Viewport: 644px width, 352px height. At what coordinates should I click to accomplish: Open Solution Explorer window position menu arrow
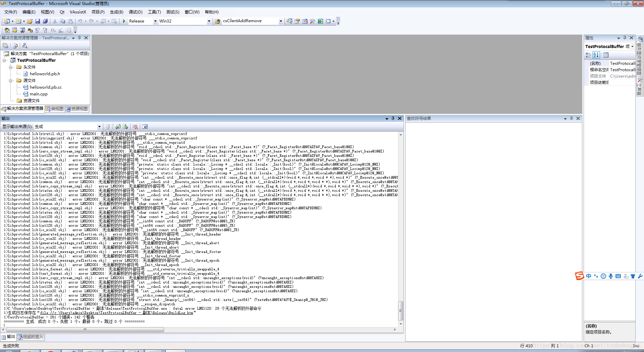[x=73, y=38]
